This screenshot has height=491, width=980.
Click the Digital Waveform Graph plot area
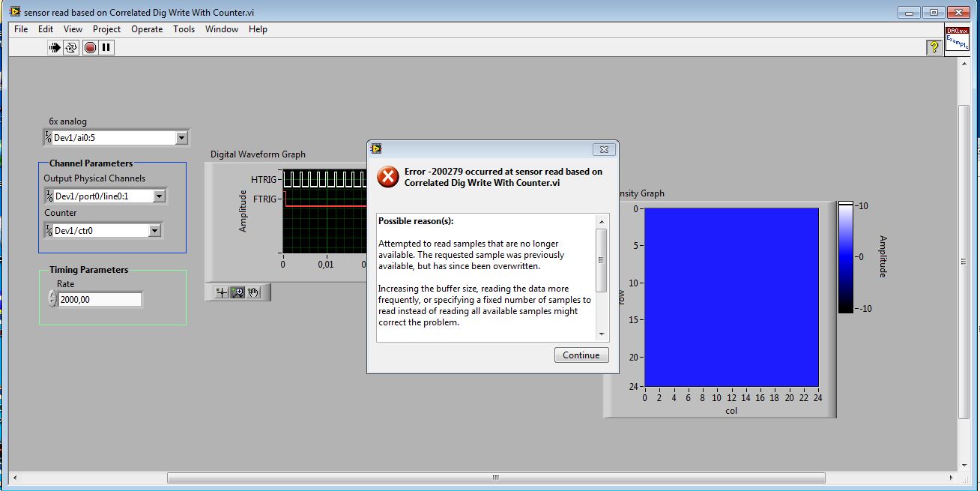(x=324, y=211)
